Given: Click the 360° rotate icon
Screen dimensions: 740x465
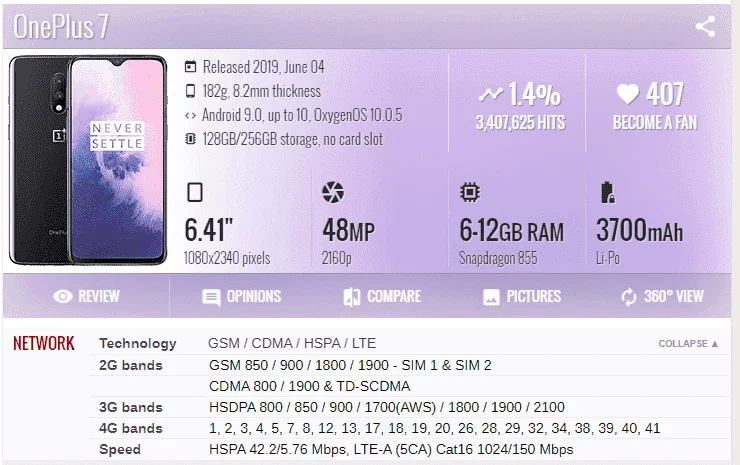Looking at the screenshot, I should [x=629, y=297].
